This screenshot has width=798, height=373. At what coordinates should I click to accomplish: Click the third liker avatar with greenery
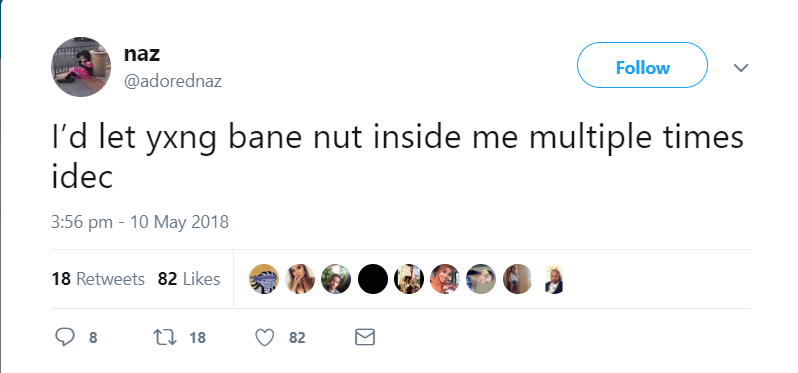[x=336, y=279]
